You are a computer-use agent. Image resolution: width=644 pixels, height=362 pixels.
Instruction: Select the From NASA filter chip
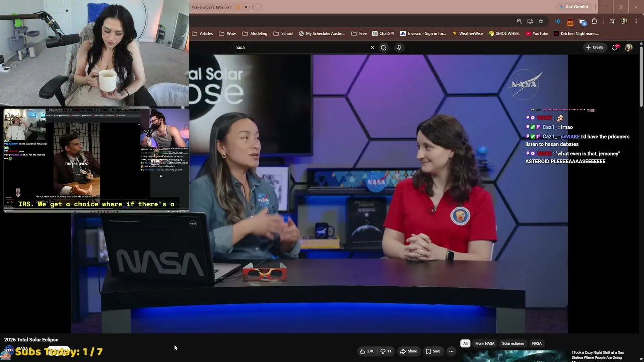(x=485, y=344)
